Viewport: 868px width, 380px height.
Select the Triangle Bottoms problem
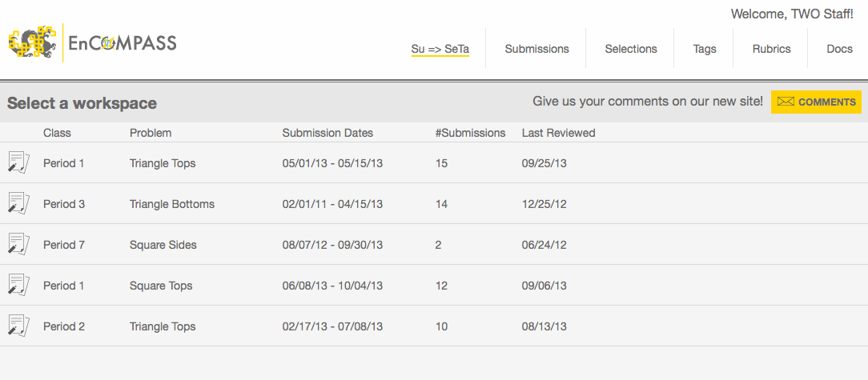click(172, 204)
